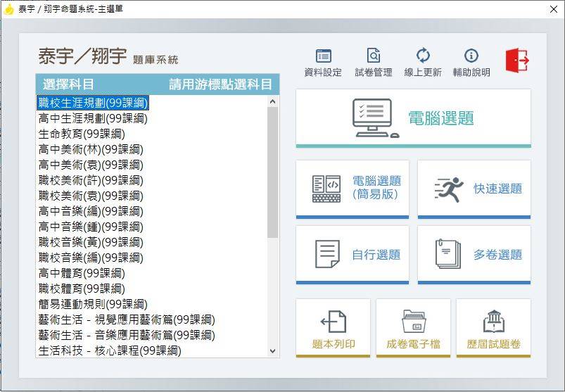This screenshot has width=565, height=392.
Task: Pick 簡易運動規則(99課綱)
Action: (x=93, y=304)
